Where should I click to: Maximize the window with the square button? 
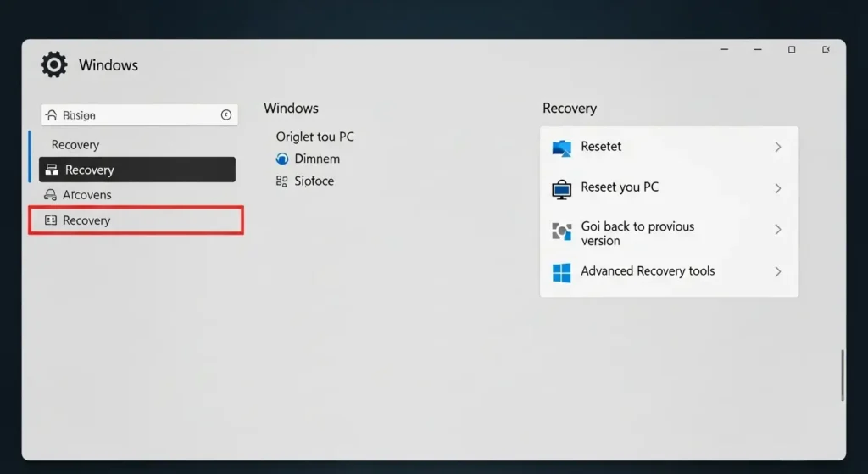pyautogui.click(x=792, y=49)
